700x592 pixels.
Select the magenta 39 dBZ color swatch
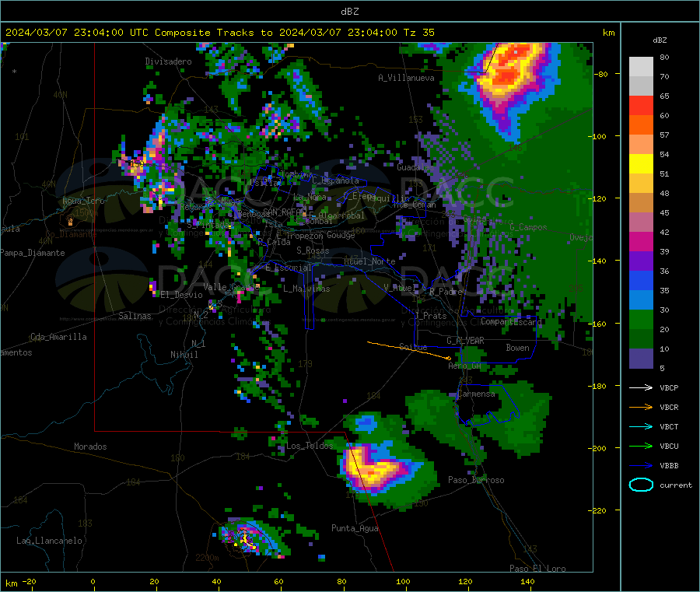coord(641,241)
